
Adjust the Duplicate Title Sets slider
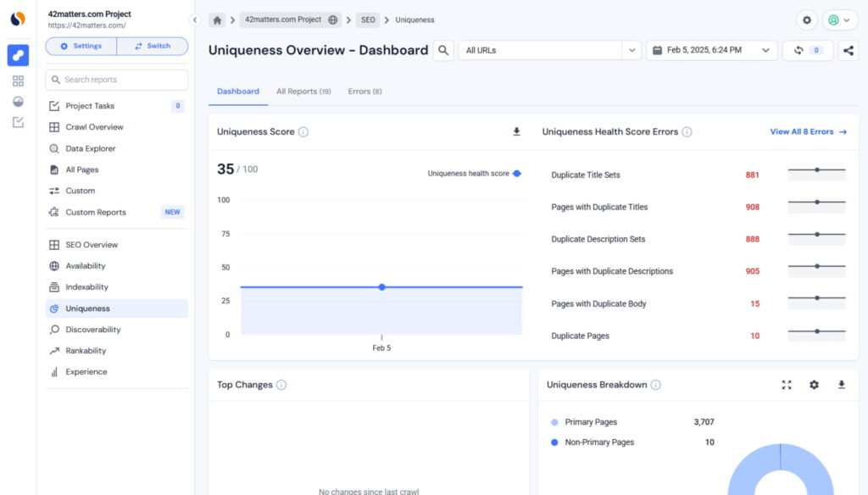coord(816,170)
